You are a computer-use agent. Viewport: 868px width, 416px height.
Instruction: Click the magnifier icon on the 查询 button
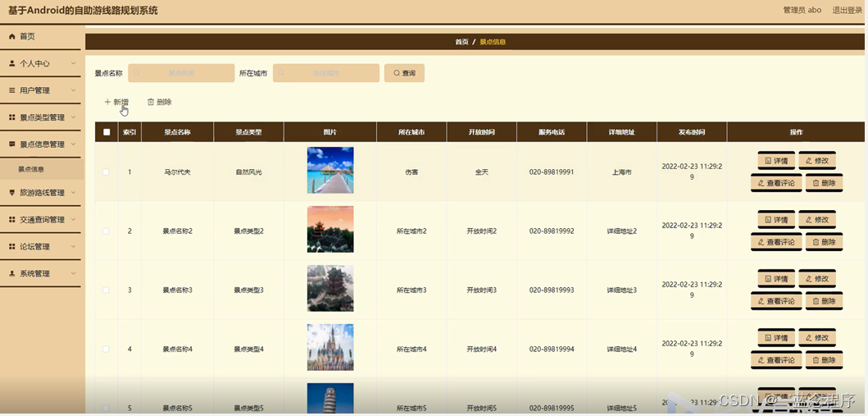click(397, 73)
